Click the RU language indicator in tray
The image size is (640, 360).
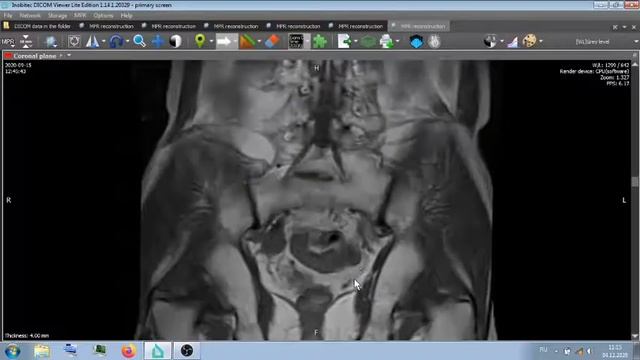point(543,350)
